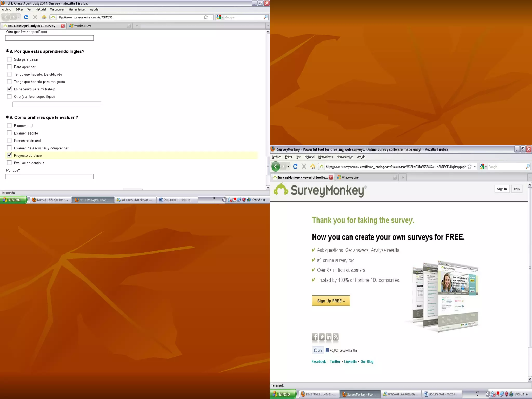Click bookmark star in surveymonkey.com/s/7JPMJVS address bar
The width and height of the screenshot is (532, 399).
(206, 17)
